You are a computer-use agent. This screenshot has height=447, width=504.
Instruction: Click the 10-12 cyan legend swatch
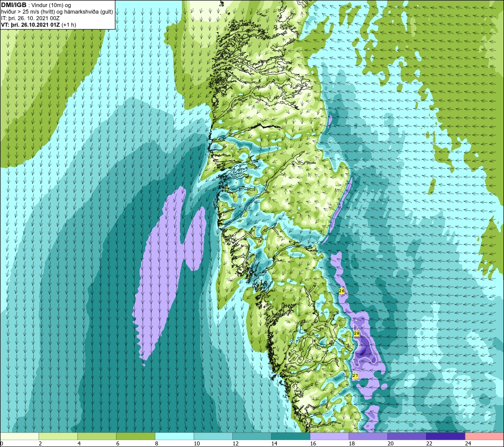pyautogui.click(x=213, y=436)
